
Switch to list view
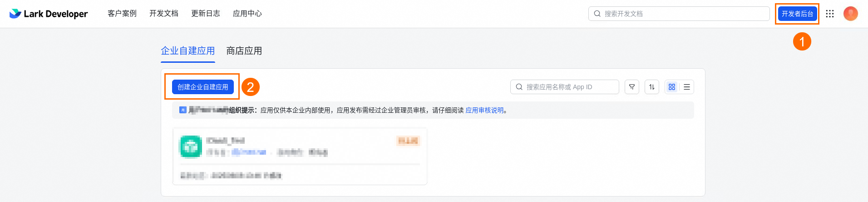tap(687, 87)
